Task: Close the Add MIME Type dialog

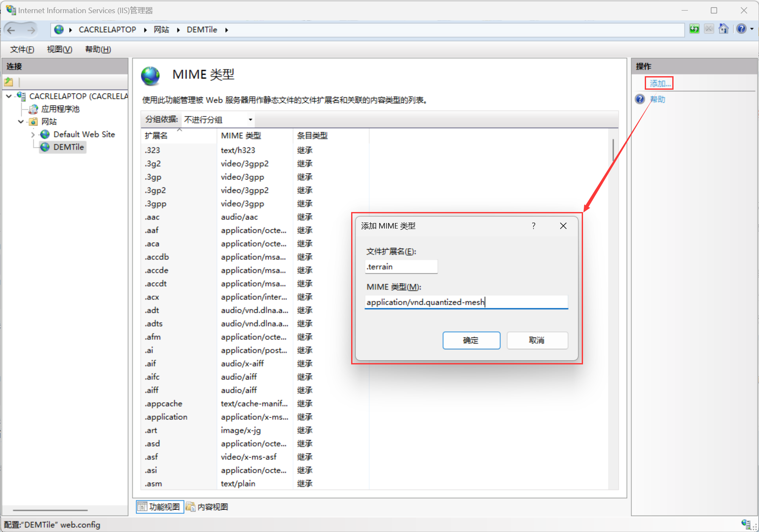Action: click(563, 226)
